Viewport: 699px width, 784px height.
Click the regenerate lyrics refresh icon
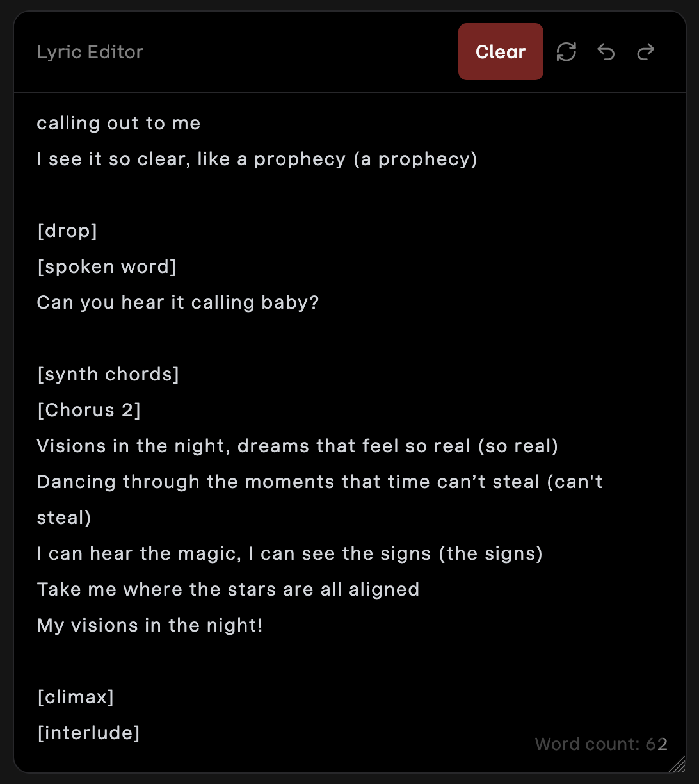(x=566, y=52)
